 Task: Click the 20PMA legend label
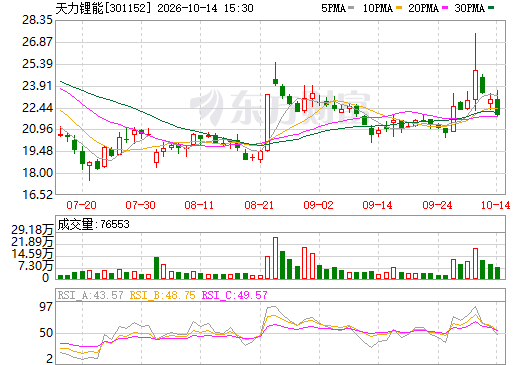click(x=424, y=8)
